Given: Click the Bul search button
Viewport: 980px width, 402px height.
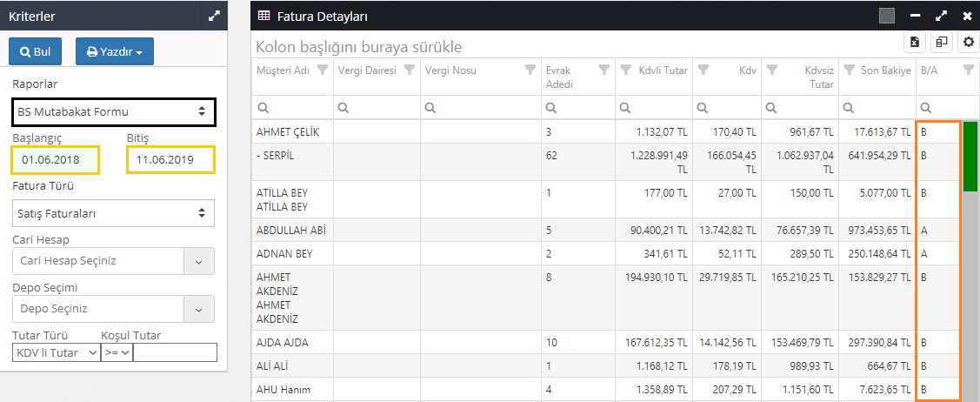Looking at the screenshot, I should click(x=36, y=51).
